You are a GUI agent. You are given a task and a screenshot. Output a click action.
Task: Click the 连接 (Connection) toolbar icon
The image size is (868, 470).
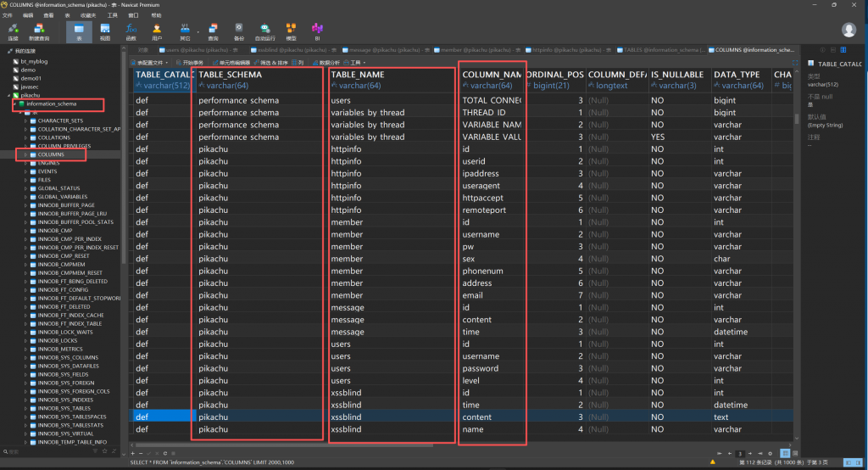click(x=13, y=31)
